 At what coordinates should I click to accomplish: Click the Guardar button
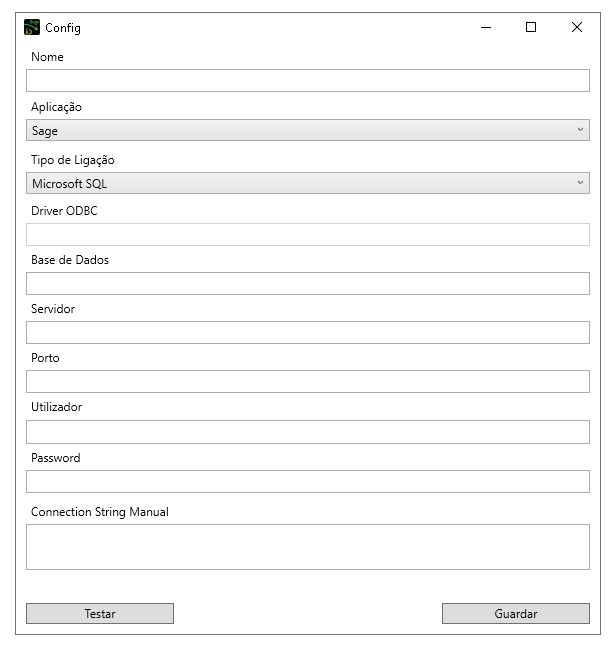(516, 613)
